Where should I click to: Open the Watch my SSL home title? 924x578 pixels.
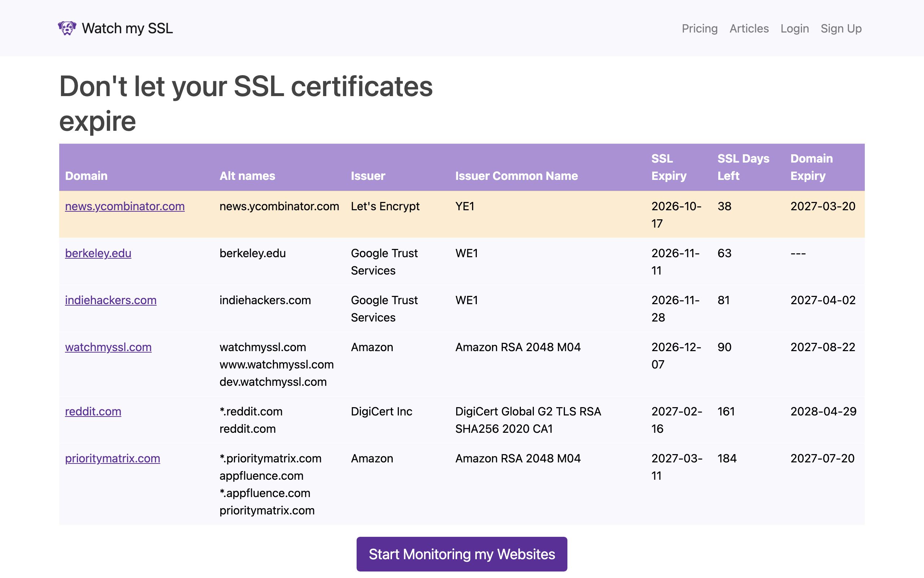click(x=127, y=28)
